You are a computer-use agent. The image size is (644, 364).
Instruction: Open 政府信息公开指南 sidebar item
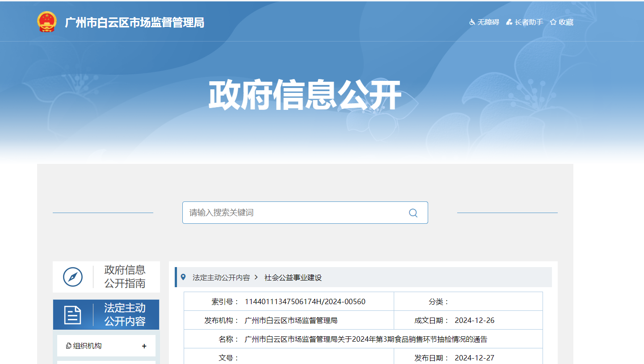tap(106, 277)
